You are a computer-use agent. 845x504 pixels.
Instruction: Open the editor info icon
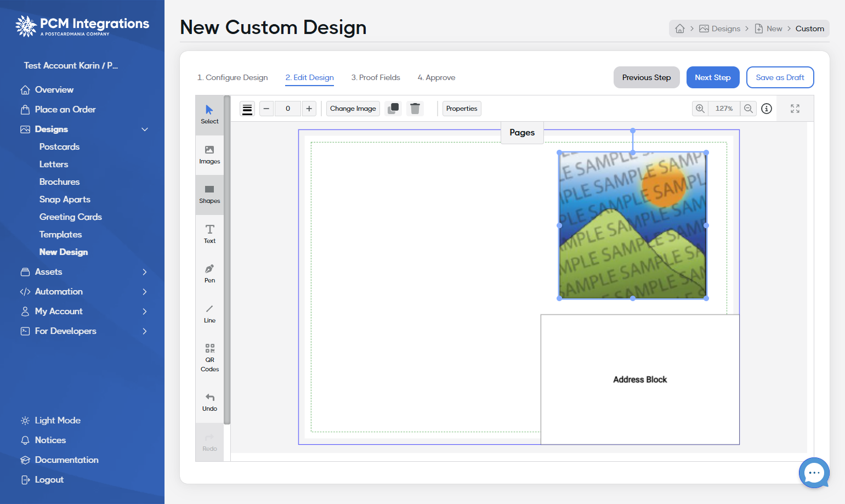tap(767, 109)
